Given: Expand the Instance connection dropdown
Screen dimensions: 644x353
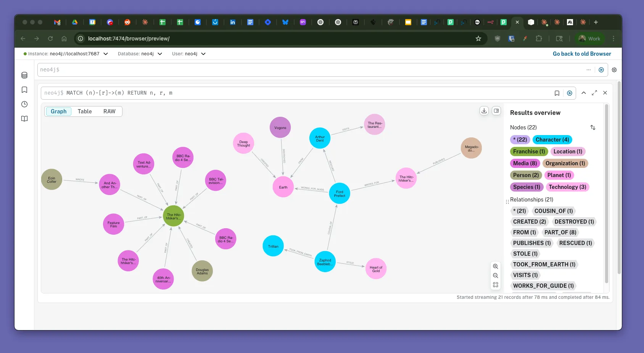Looking at the screenshot, I should [106, 54].
